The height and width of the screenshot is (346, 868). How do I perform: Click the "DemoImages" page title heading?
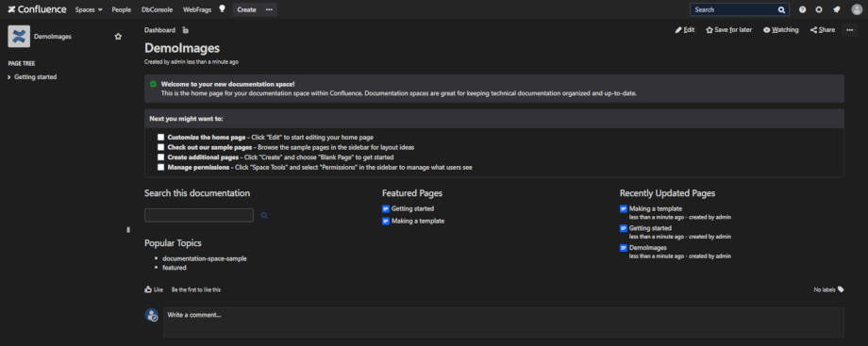pyautogui.click(x=182, y=48)
